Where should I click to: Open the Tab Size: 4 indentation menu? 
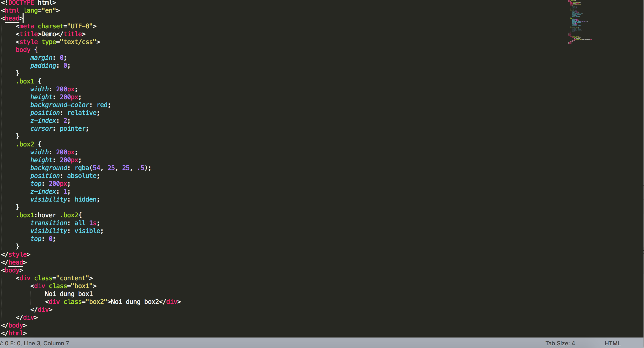(x=560, y=343)
